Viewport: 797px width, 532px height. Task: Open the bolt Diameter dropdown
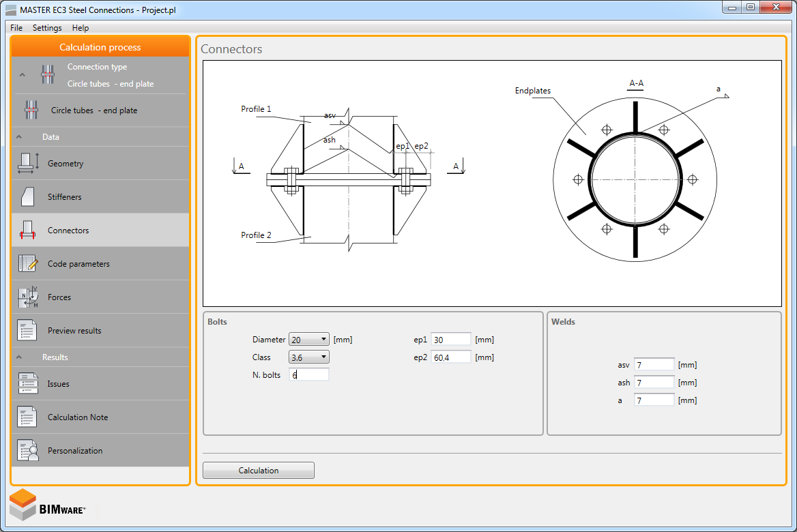point(309,340)
